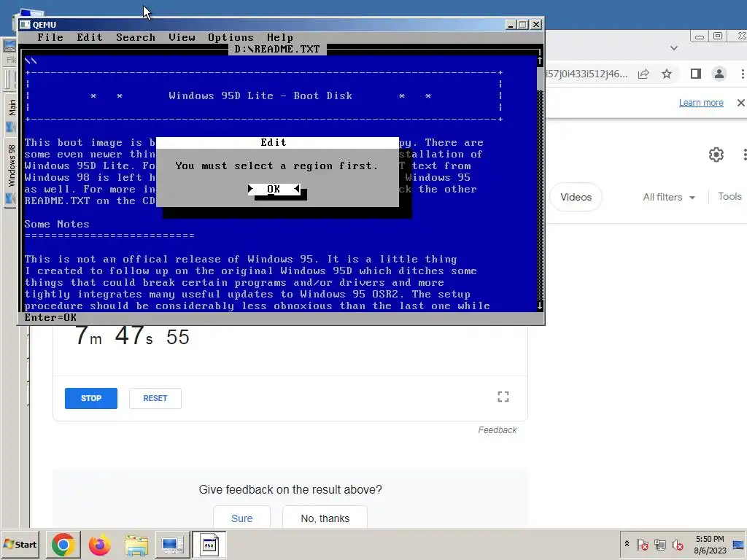Launch Firefox from the taskbar

tap(99, 544)
